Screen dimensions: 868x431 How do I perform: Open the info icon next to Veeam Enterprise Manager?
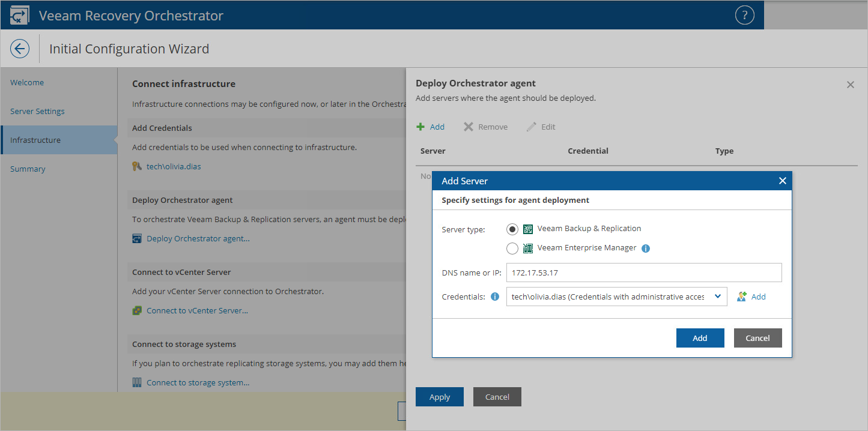tap(646, 248)
